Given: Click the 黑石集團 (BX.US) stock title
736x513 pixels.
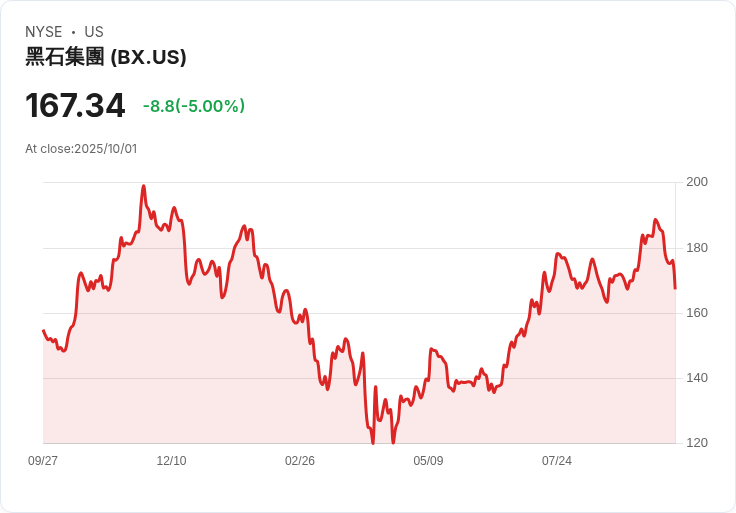Looking at the screenshot, I should coord(106,57).
